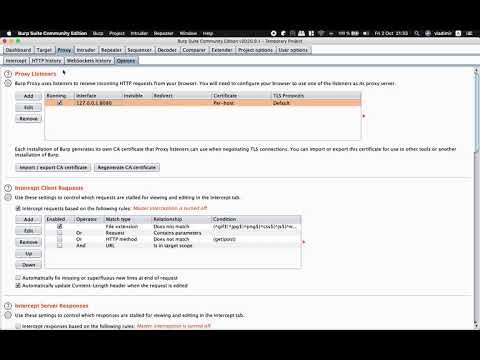Open help for Intercept Client Requests
The width and height of the screenshot is (480, 360).
click(8, 188)
